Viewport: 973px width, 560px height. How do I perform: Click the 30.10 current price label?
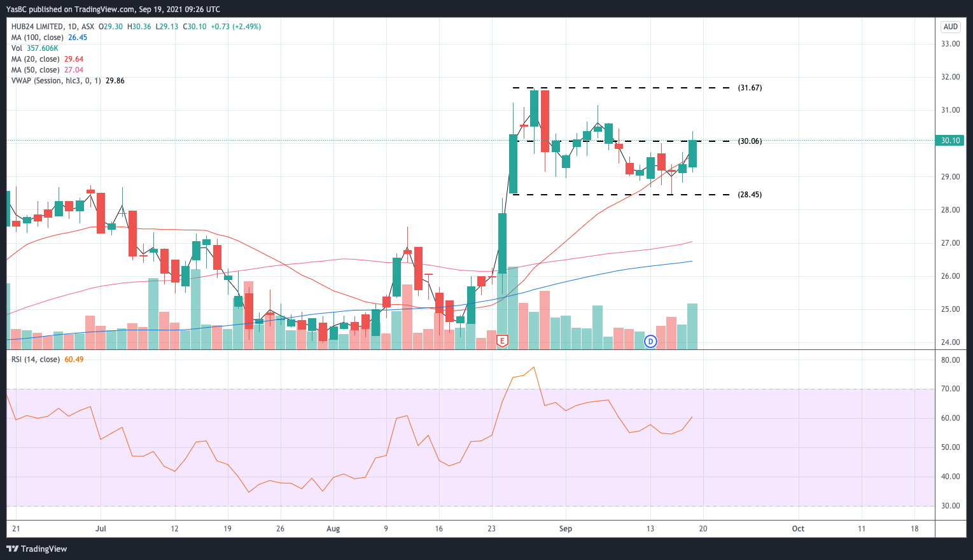(x=951, y=141)
